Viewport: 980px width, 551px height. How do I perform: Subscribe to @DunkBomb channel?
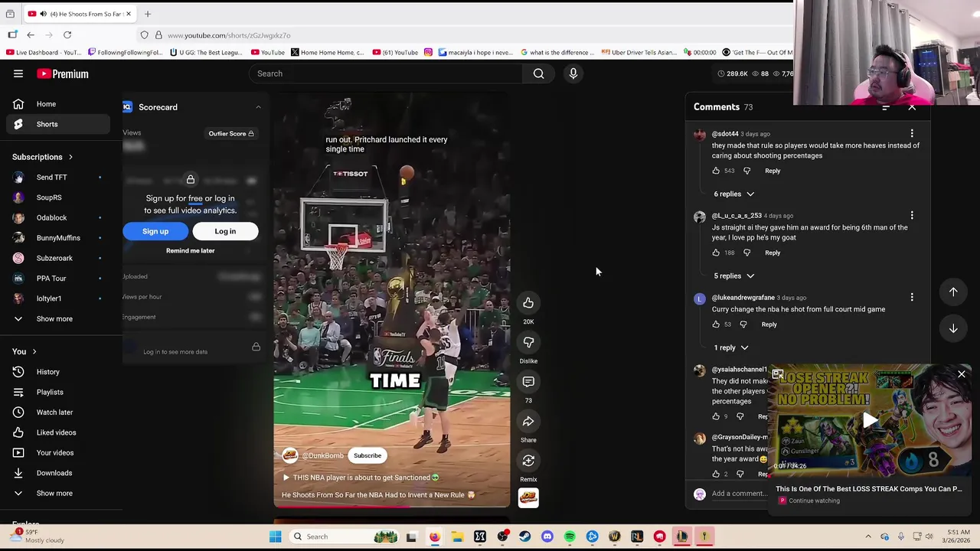point(367,456)
